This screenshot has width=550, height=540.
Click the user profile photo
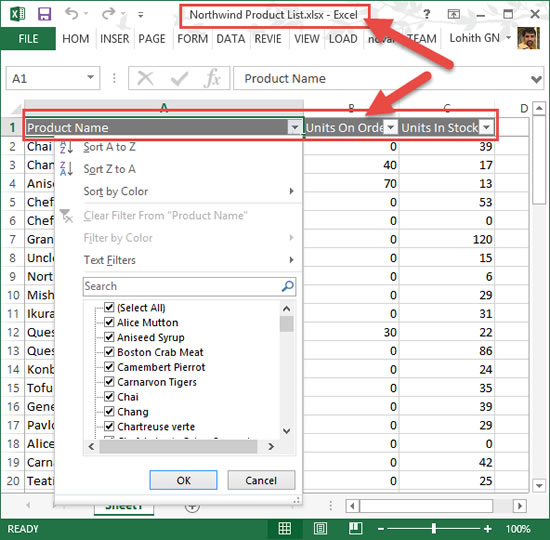(x=528, y=38)
